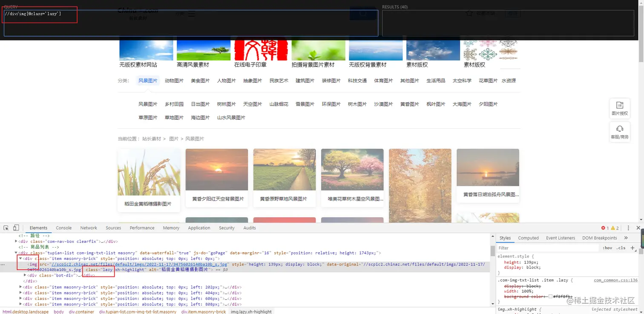This screenshot has height=314, width=644.
Task: Click the 客服/商务 headset icon
Action: 620,132
